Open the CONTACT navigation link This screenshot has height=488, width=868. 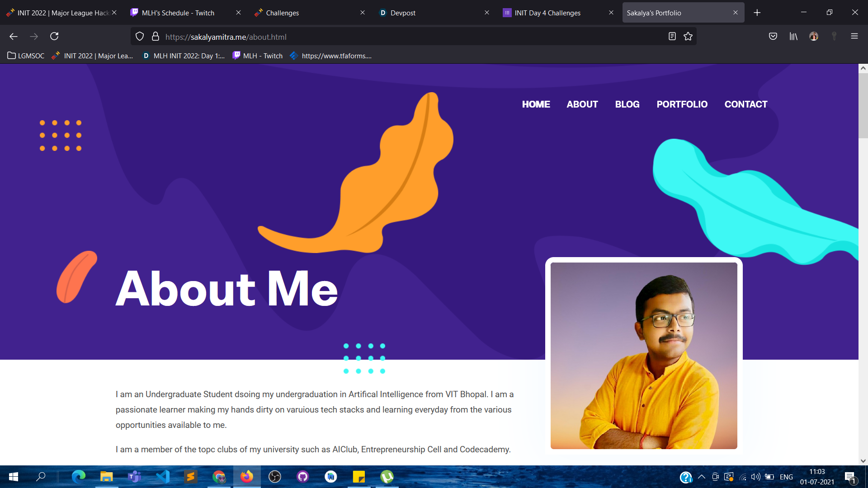(746, 104)
